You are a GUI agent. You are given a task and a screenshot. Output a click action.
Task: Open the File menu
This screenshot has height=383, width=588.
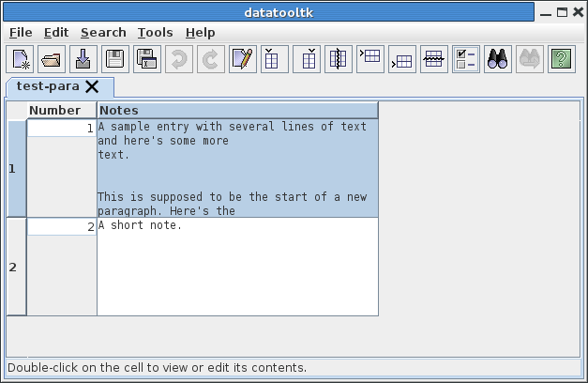point(21,32)
